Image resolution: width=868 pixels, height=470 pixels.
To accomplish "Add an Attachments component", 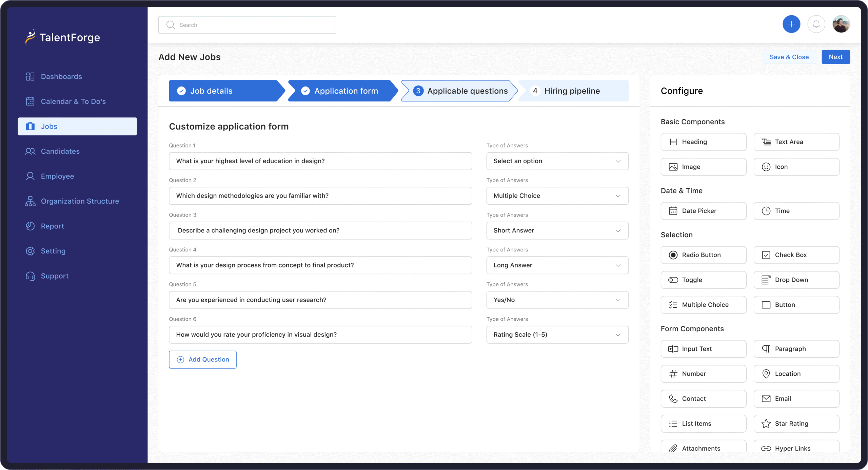I will click(703, 447).
